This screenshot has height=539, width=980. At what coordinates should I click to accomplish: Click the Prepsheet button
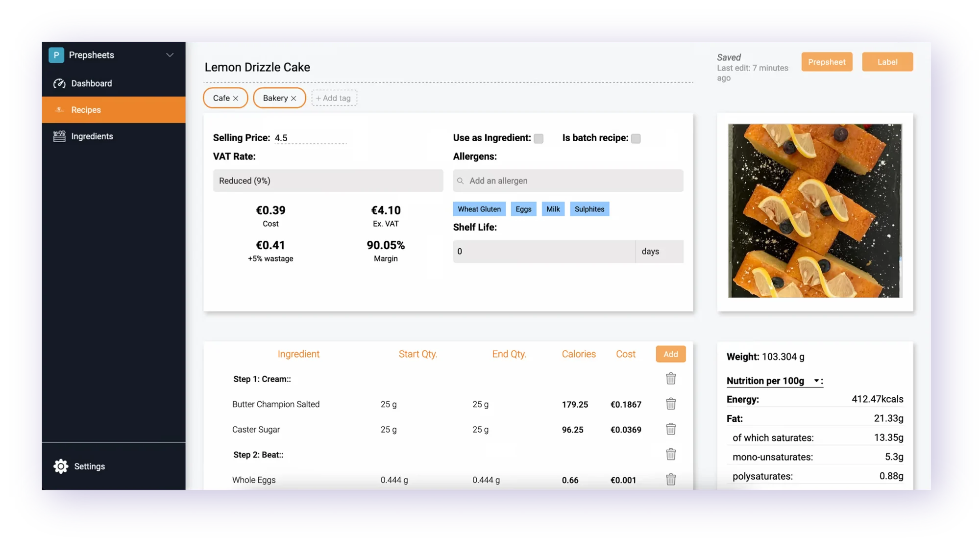[x=827, y=62]
